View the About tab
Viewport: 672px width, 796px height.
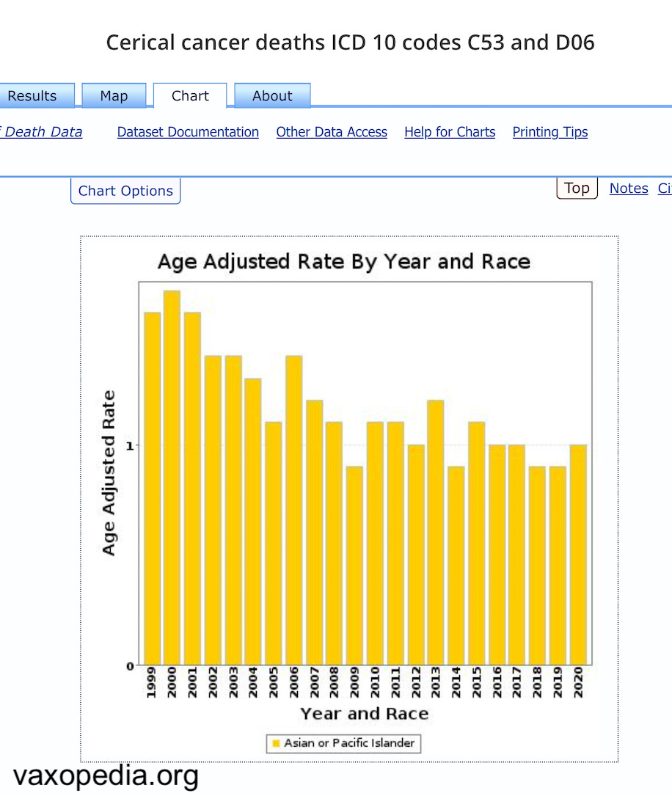272,95
